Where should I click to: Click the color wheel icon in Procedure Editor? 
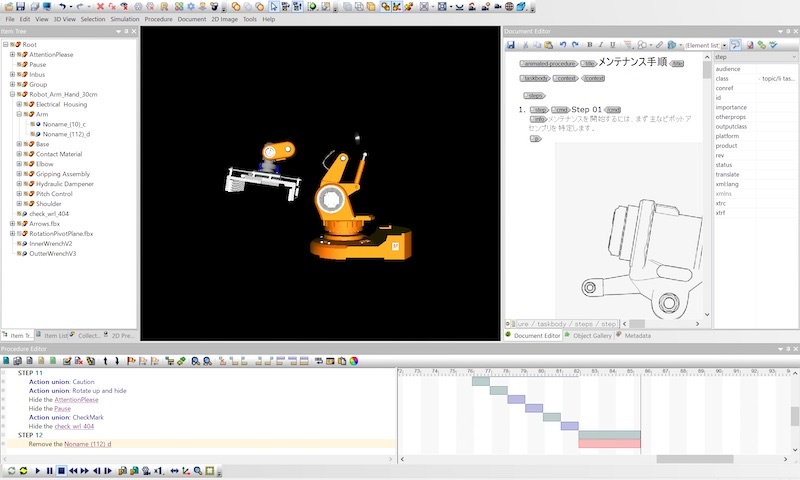point(354,360)
